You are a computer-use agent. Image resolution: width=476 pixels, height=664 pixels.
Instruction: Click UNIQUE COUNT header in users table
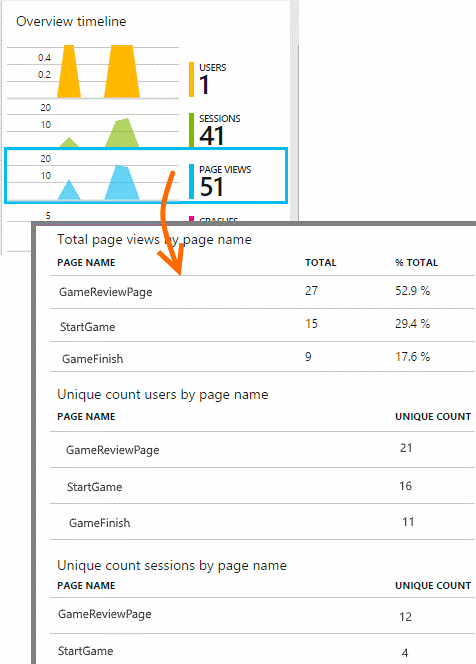(433, 417)
